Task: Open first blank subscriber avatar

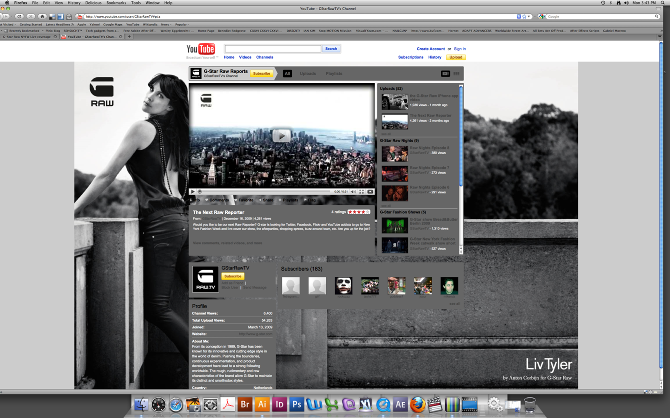Action: 291,286
